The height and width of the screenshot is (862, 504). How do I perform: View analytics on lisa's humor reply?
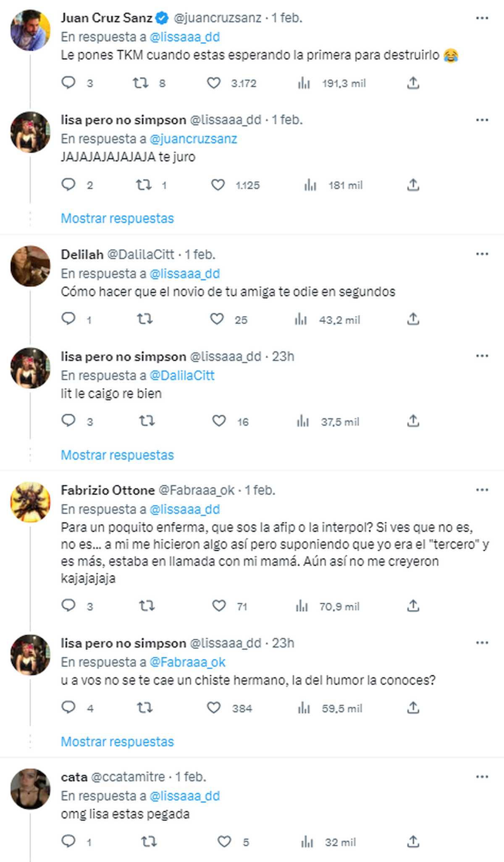point(304,708)
